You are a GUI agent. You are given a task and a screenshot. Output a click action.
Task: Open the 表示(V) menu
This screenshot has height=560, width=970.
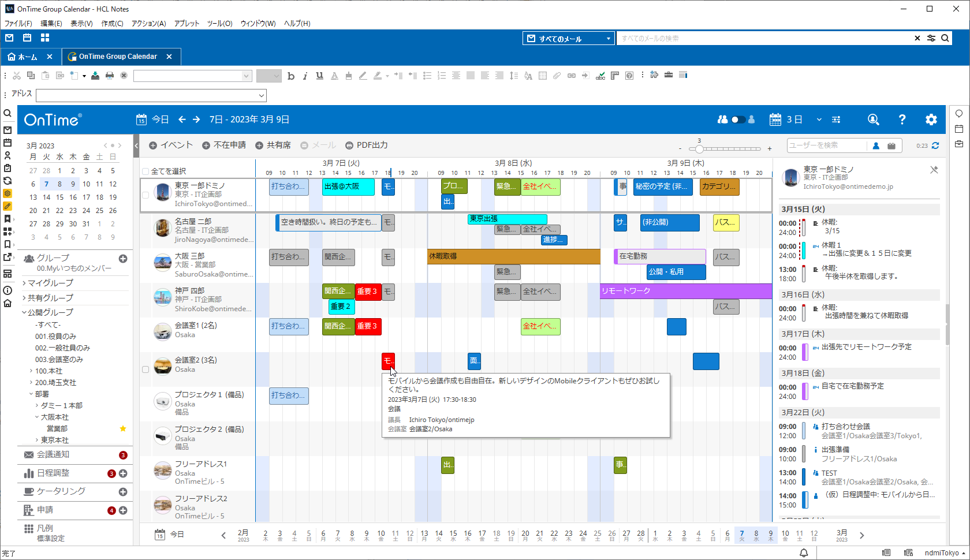pyautogui.click(x=81, y=24)
